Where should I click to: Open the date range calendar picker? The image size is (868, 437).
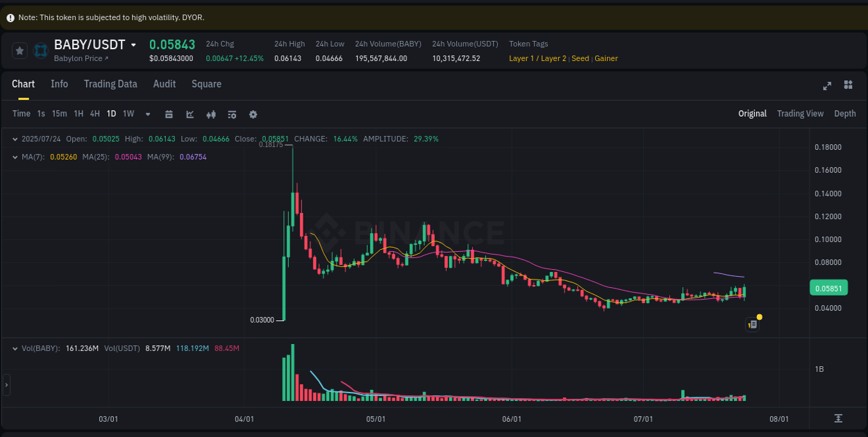click(169, 114)
